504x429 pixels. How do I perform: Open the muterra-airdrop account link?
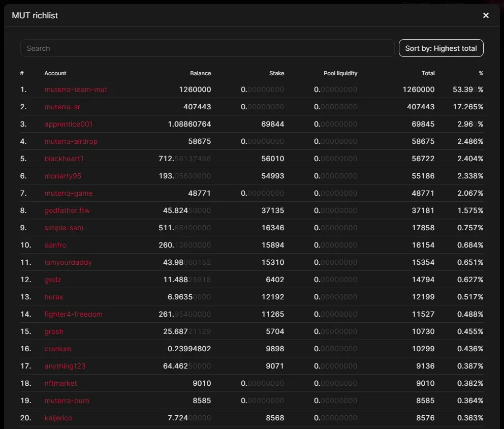pyautogui.click(x=71, y=141)
